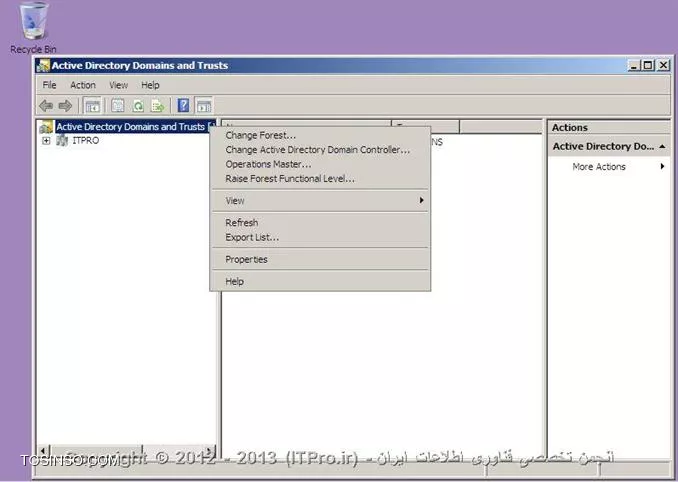
Task: Click More Actions in the Actions pane
Action: (599, 166)
